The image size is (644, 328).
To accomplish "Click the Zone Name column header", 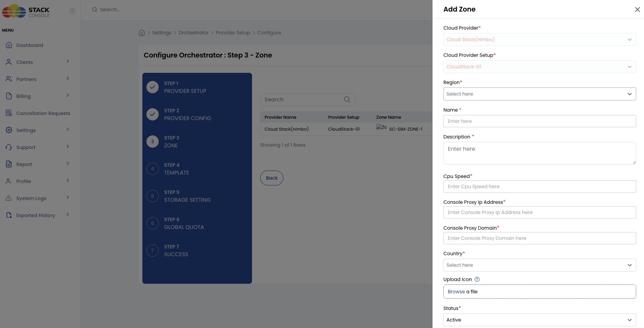I will pyautogui.click(x=389, y=117).
